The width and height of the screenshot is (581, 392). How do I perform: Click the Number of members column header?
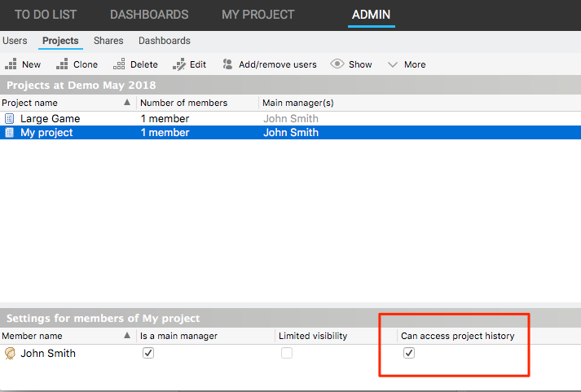[183, 103]
